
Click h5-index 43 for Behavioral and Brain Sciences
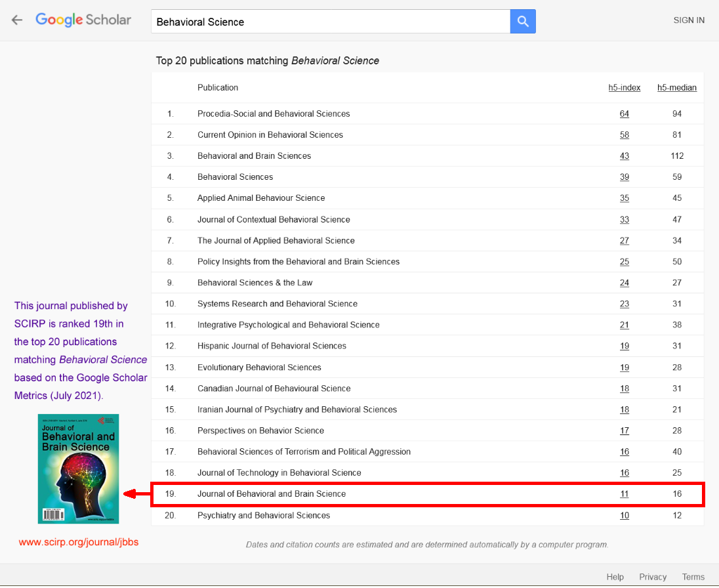[x=624, y=156]
